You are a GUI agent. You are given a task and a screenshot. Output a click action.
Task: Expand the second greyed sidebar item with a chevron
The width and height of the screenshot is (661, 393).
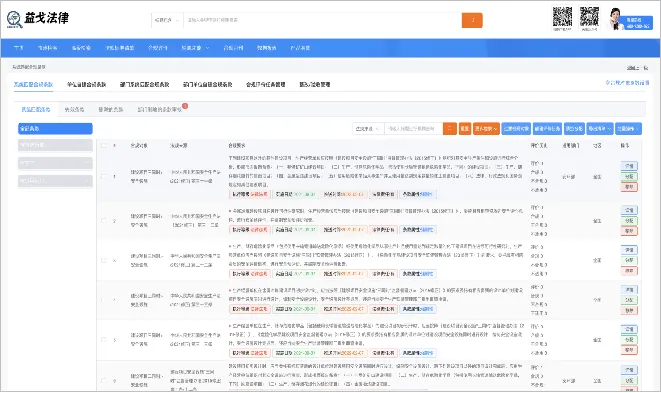pyautogui.click(x=55, y=163)
